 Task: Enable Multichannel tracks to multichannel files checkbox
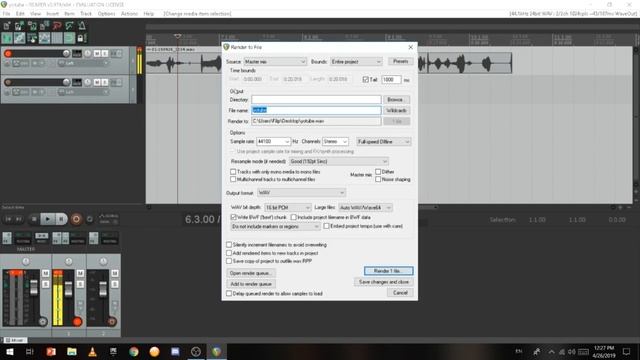(233, 179)
